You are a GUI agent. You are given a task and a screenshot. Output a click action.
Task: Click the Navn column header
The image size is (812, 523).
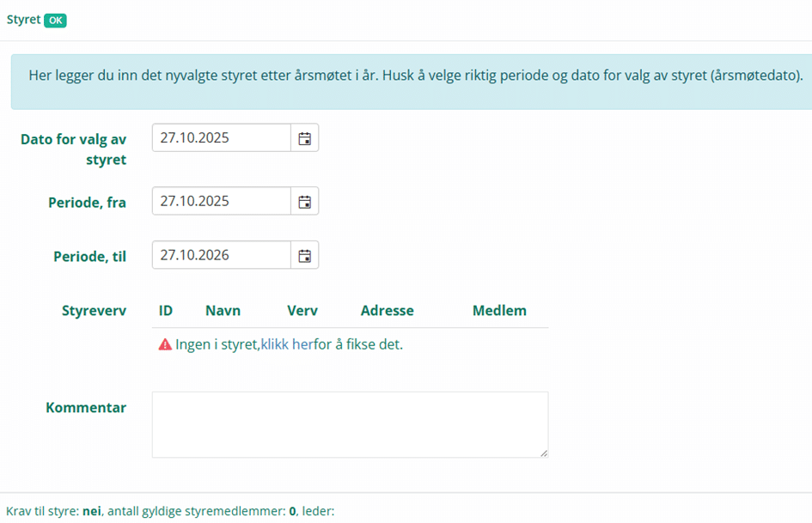[x=223, y=311]
